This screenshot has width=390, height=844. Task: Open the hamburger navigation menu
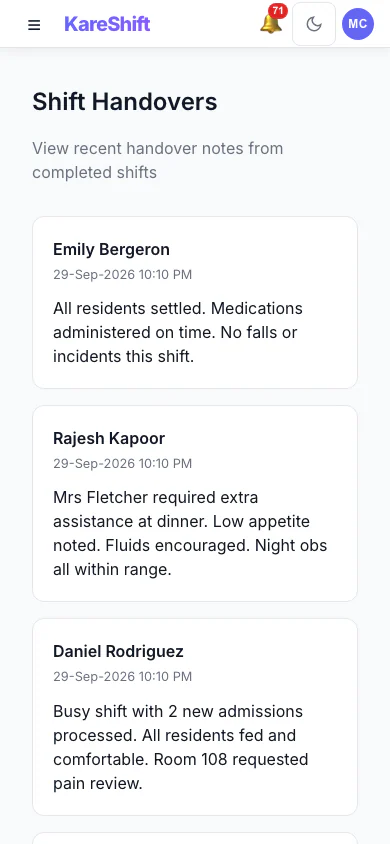(x=34, y=25)
